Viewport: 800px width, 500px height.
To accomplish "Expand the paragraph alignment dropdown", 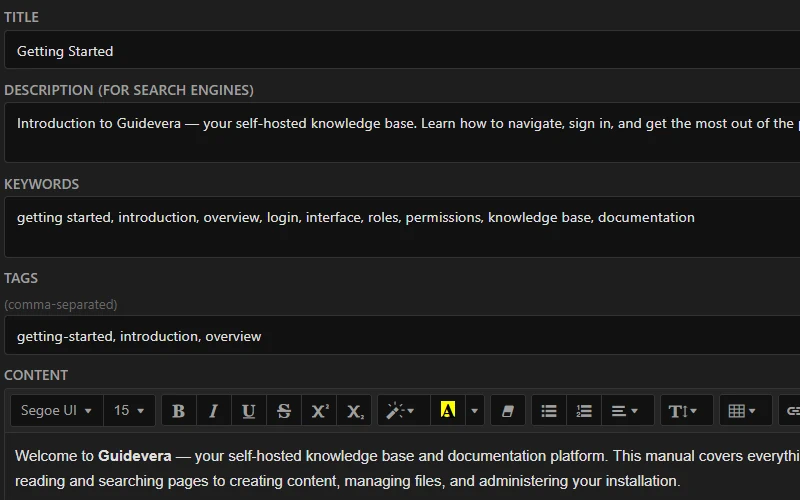I will (625, 411).
